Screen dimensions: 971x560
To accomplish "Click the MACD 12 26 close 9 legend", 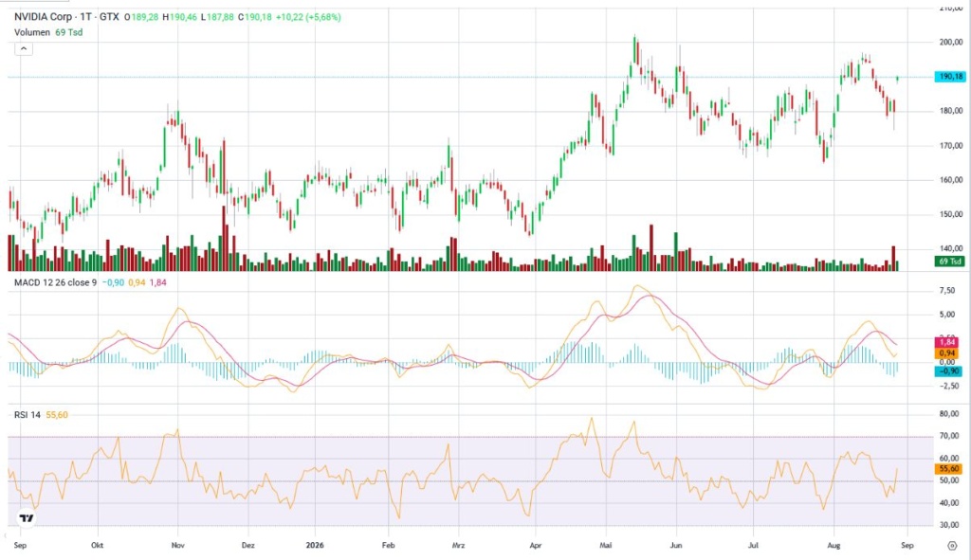I will tap(56, 282).
